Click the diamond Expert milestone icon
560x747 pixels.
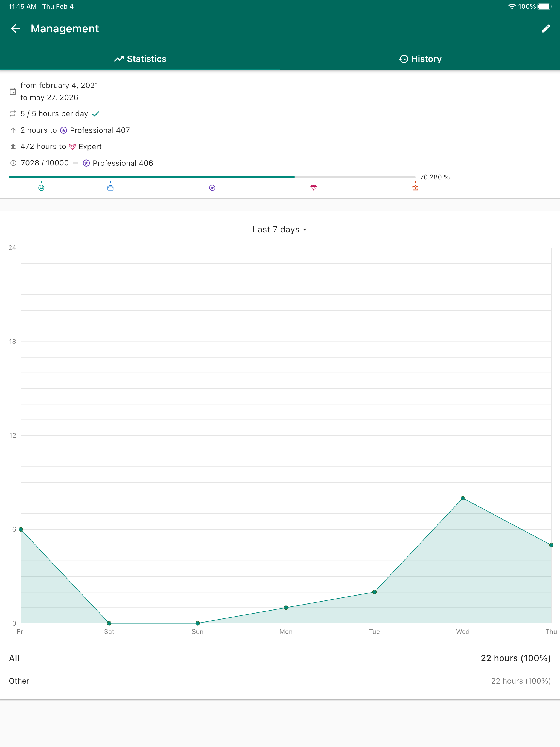pyautogui.click(x=313, y=188)
